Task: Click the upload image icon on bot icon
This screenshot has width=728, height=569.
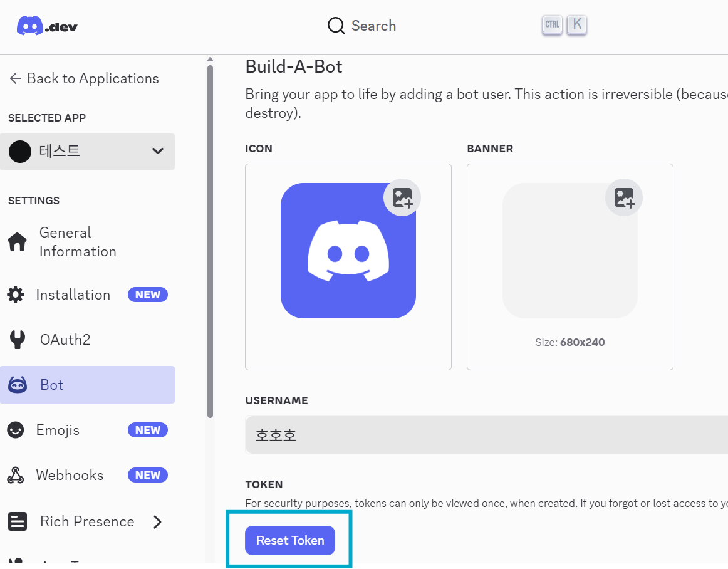Action: (402, 197)
